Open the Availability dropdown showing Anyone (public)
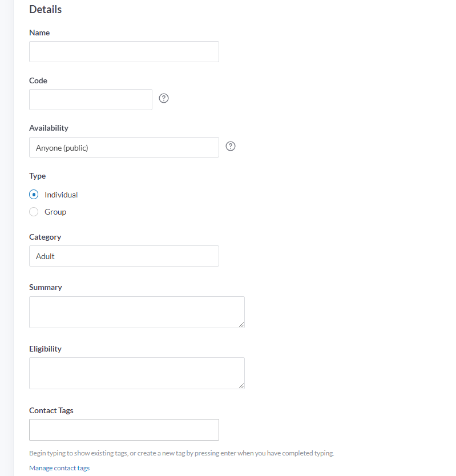Viewport: 456px width, 476px height. 124,147
